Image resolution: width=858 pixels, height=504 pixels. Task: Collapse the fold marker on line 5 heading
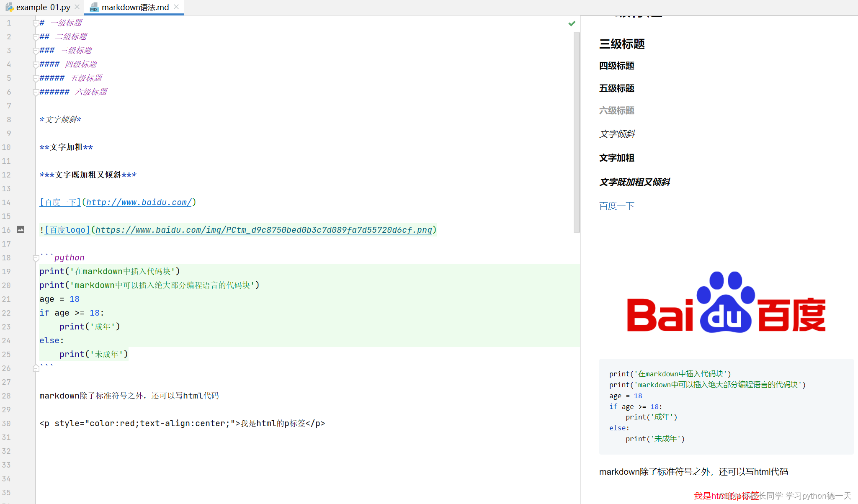coord(36,79)
